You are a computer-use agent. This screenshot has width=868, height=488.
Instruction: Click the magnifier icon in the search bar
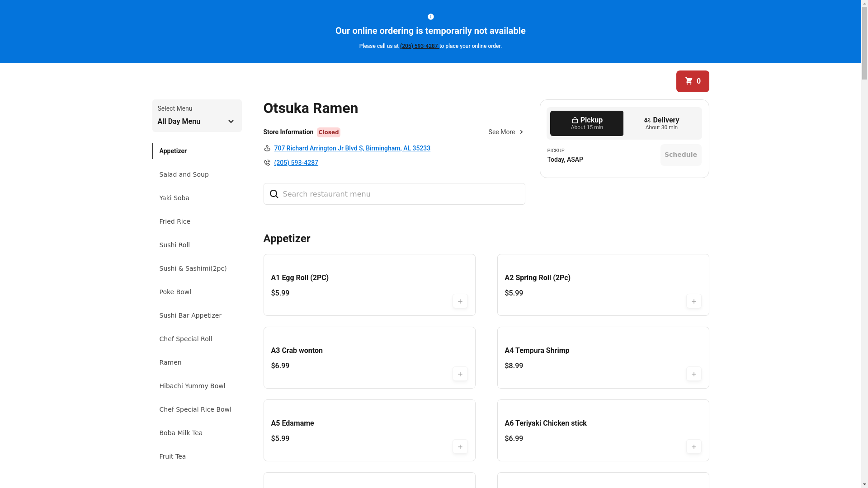(x=274, y=194)
